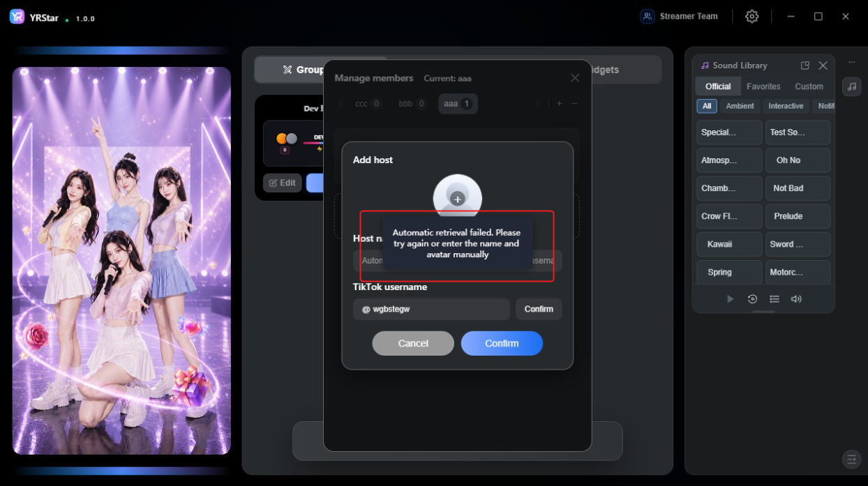Switch to the Official sound tab
868x486 pixels.
718,86
